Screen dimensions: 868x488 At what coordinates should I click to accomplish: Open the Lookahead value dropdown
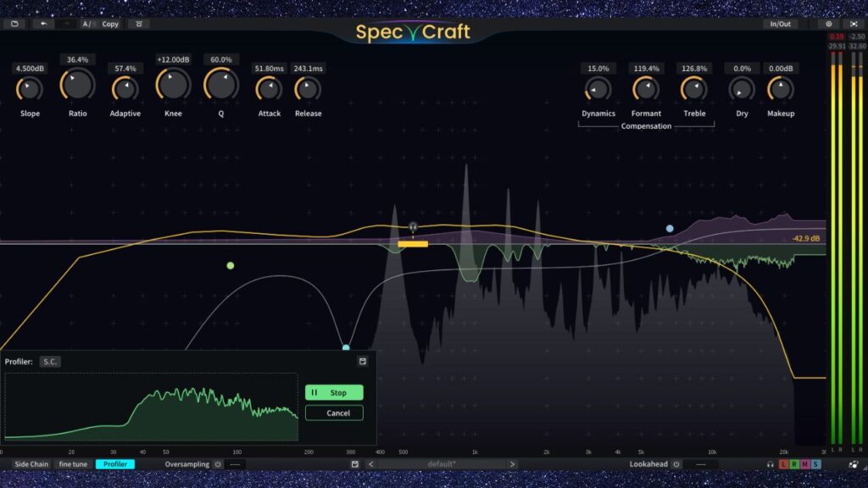click(x=700, y=464)
